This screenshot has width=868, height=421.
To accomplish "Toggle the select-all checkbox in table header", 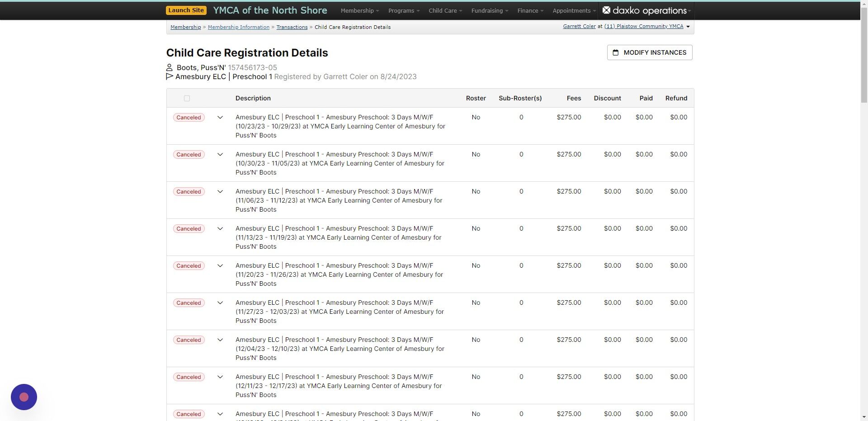I will pos(187,98).
